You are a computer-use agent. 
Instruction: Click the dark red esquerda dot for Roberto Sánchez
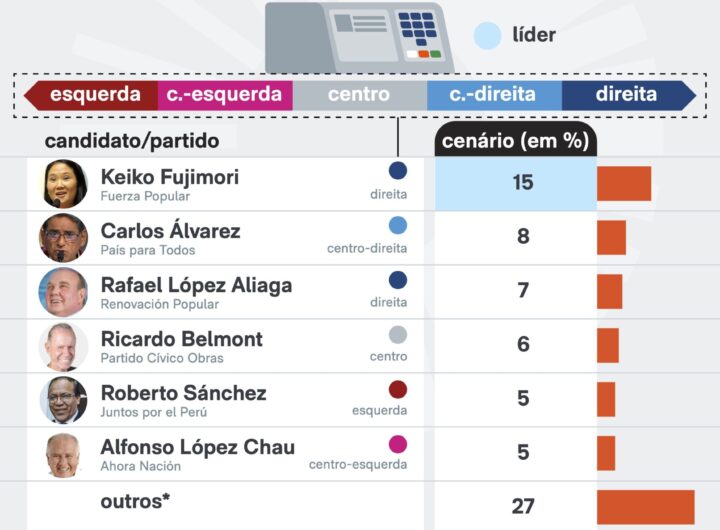[x=398, y=389]
